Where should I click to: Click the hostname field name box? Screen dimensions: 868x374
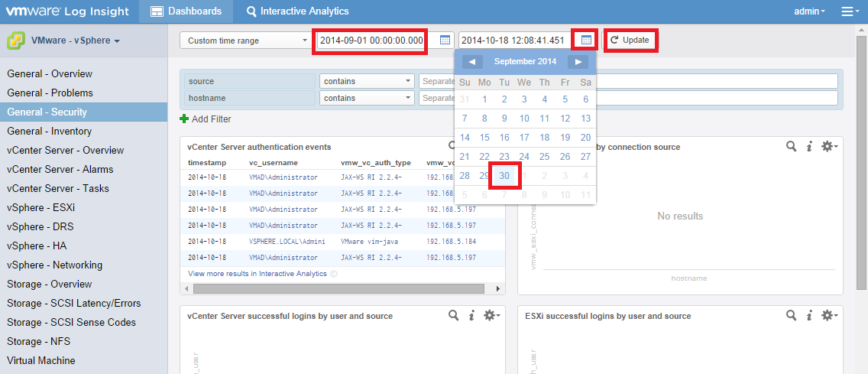coord(250,98)
